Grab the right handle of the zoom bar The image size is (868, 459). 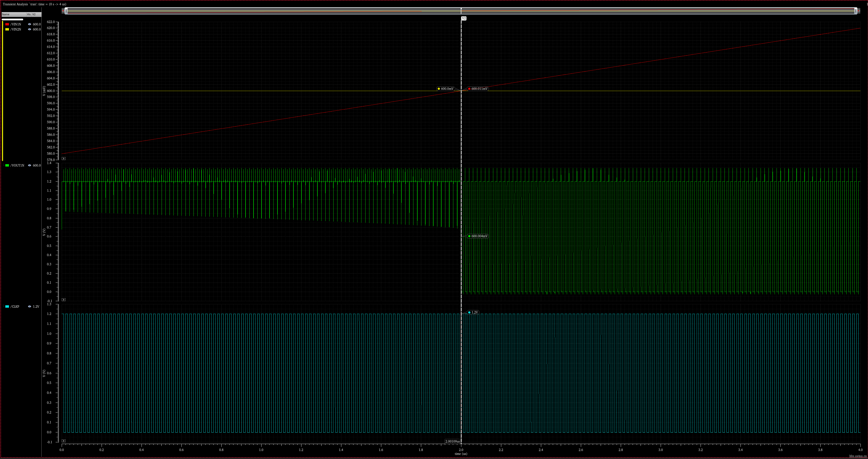856,11
